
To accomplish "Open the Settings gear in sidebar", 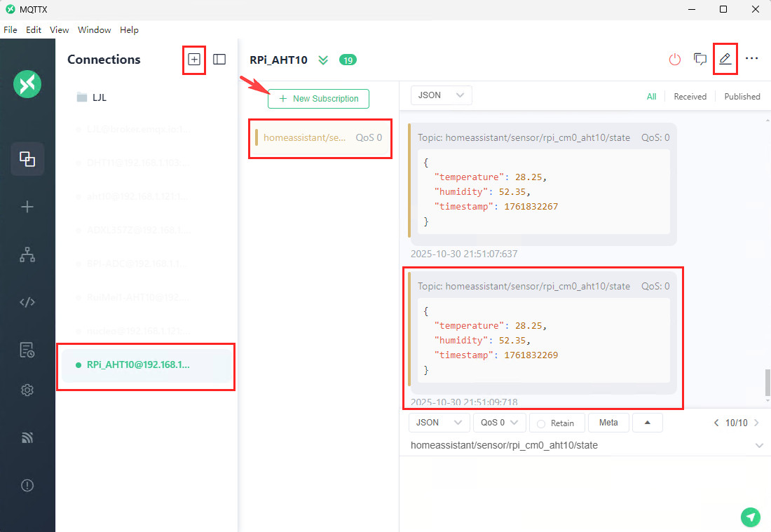I will point(27,390).
